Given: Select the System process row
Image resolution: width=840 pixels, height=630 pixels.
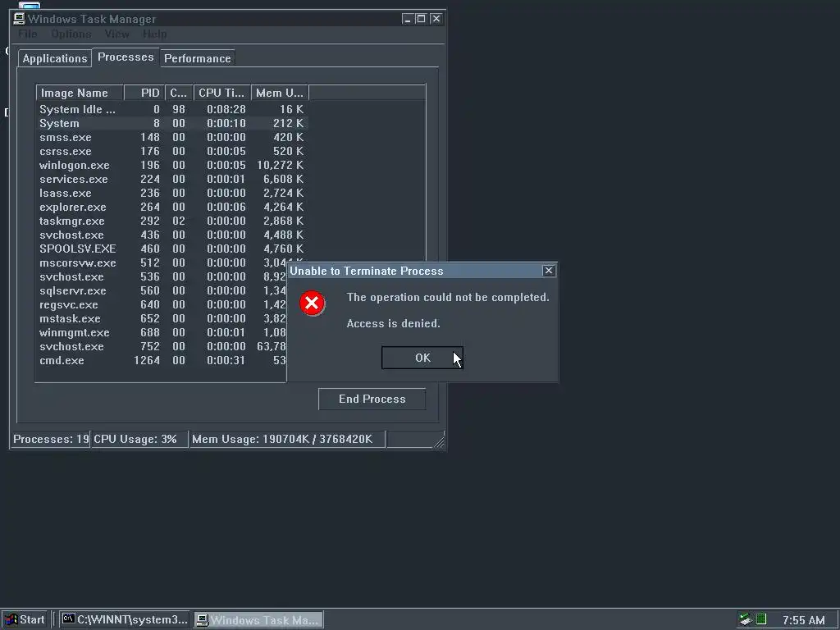Looking at the screenshot, I should 172,123.
